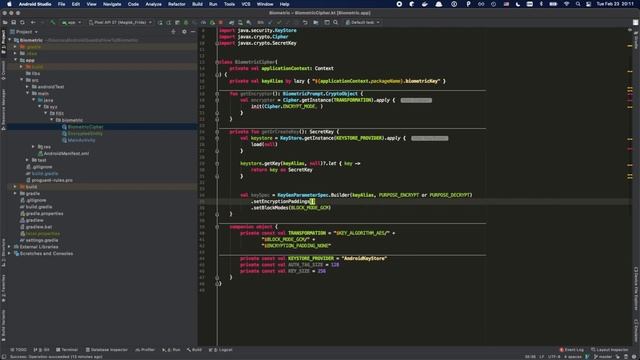Collapse the java folder
Image resolution: width=640 pixels, height=360 pixels.
[33, 100]
